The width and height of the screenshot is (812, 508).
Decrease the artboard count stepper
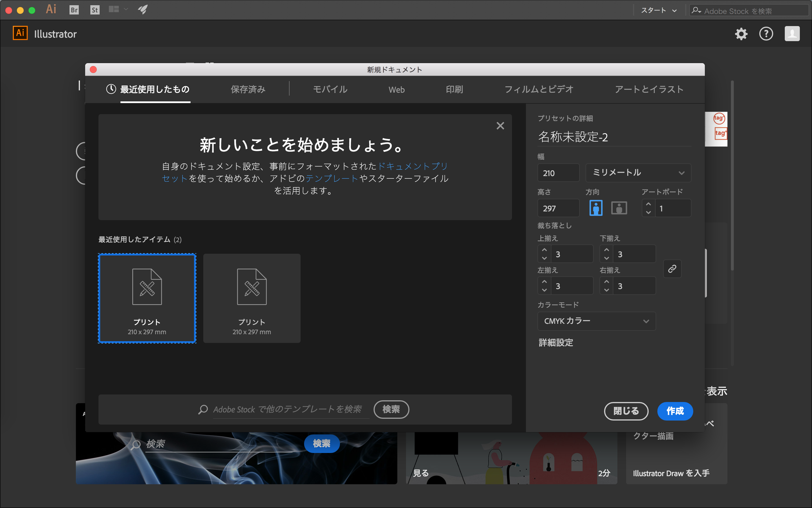tap(648, 212)
